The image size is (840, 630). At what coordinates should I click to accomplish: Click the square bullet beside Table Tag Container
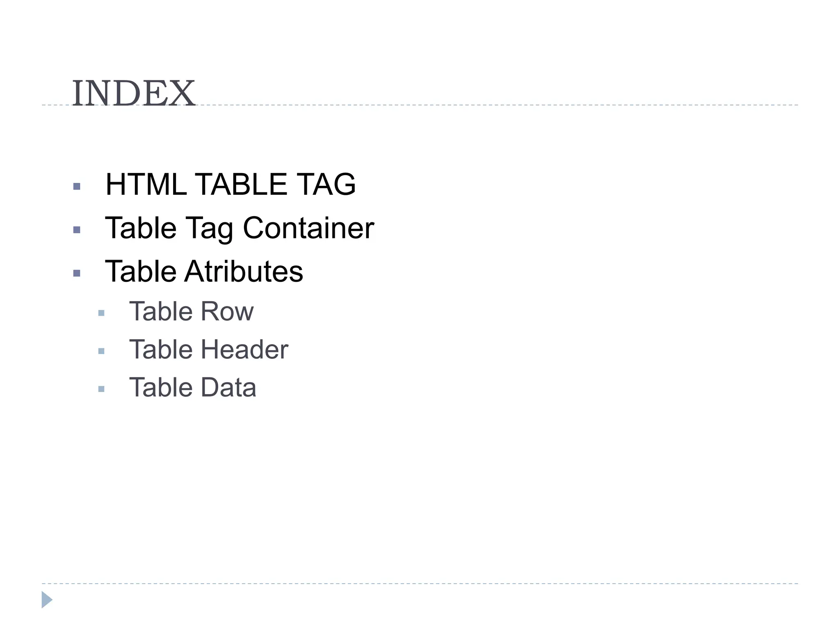76,230
